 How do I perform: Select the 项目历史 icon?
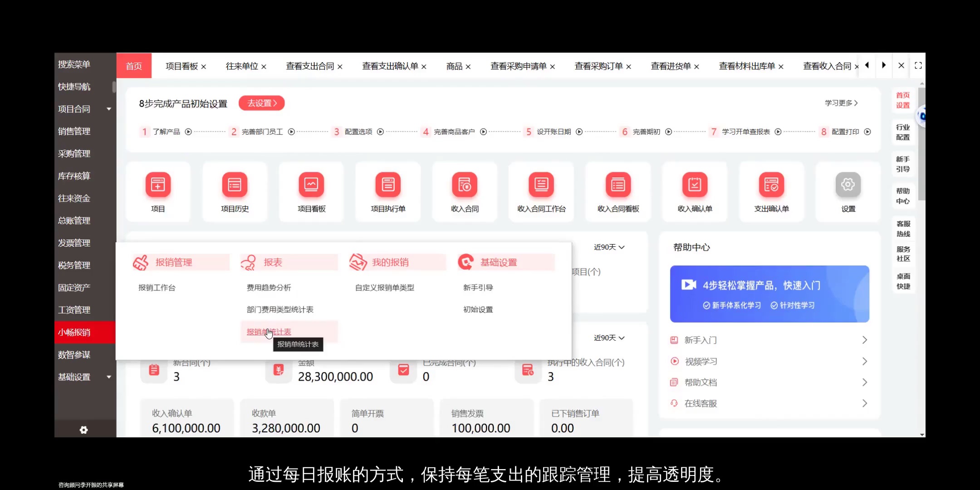point(234,191)
